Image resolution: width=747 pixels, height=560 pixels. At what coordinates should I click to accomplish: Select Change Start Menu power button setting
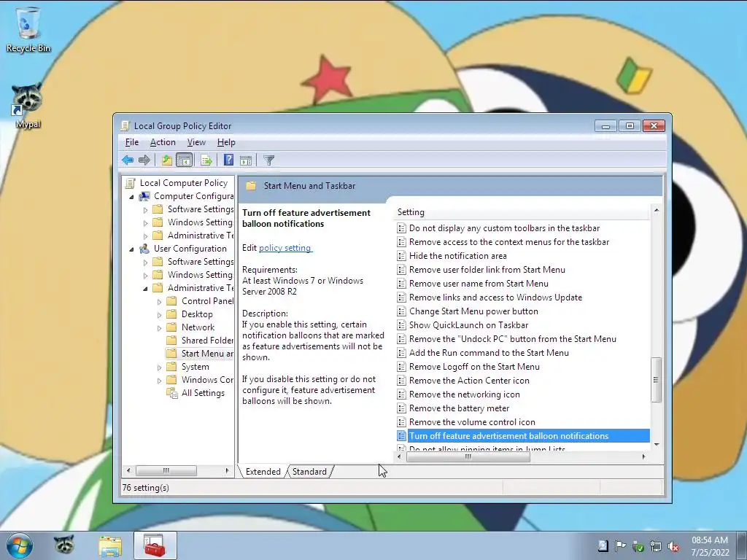point(473,311)
